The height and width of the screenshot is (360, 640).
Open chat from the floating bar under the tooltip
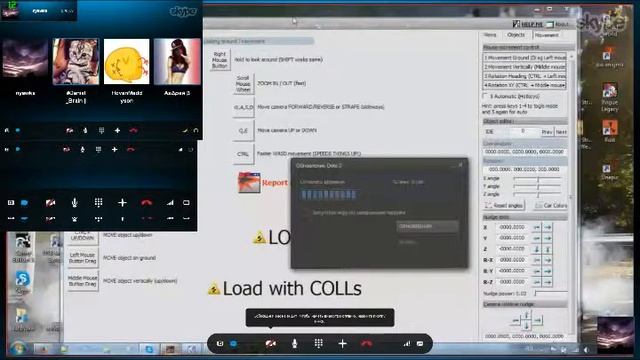pyautogui.click(x=233, y=344)
